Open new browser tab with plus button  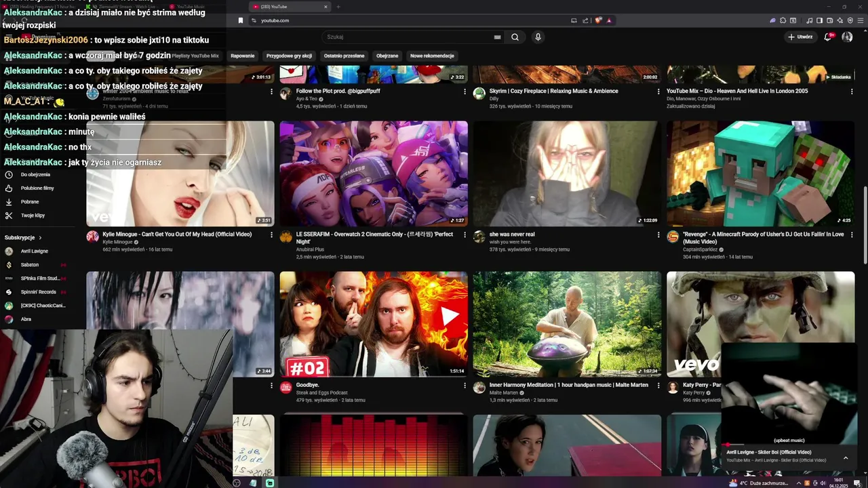pyautogui.click(x=338, y=7)
